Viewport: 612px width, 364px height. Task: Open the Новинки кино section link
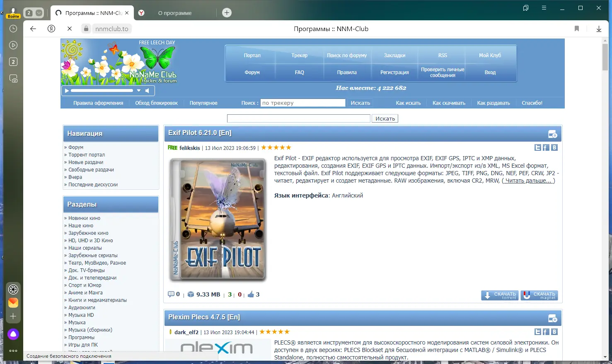(84, 218)
